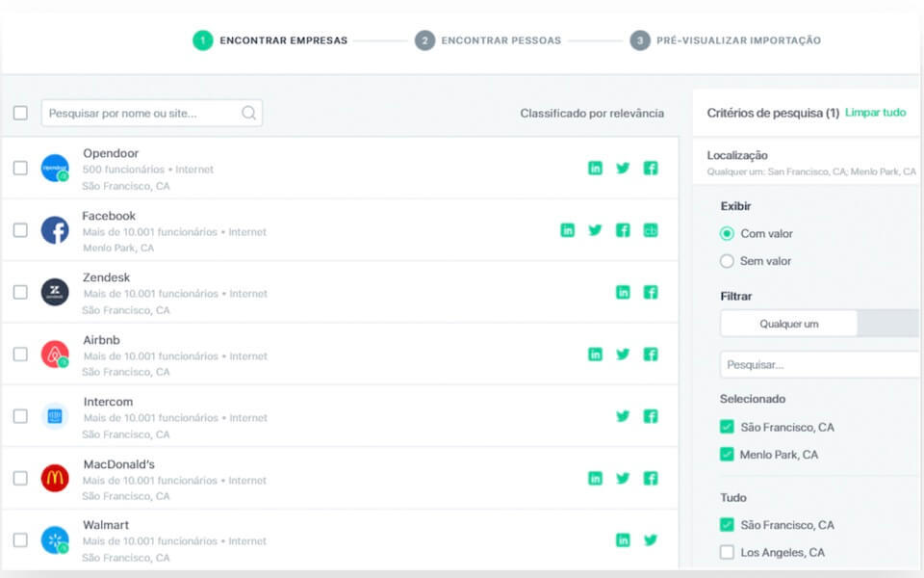Check the MacDonald's row checkbox
The width and height of the screenshot is (924, 578).
point(20,478)
